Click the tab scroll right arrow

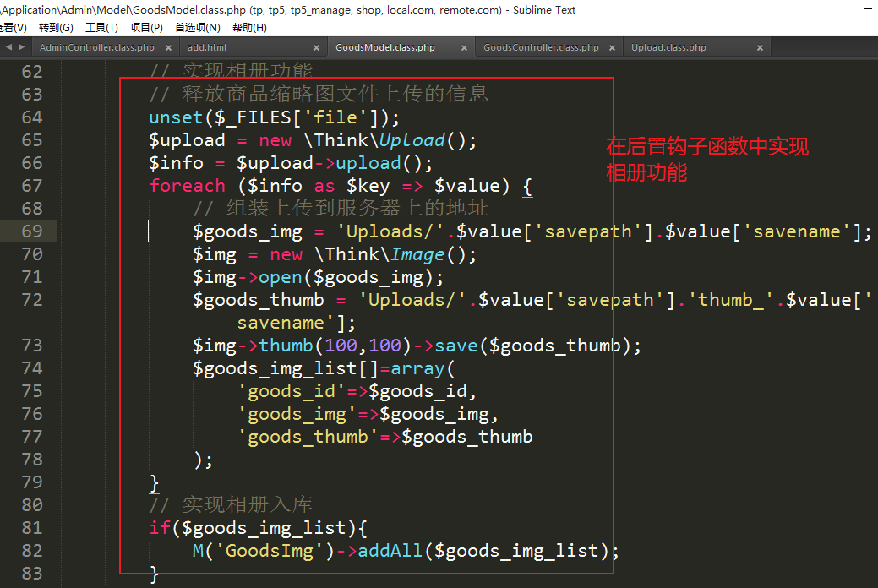(x=21, y=47)
